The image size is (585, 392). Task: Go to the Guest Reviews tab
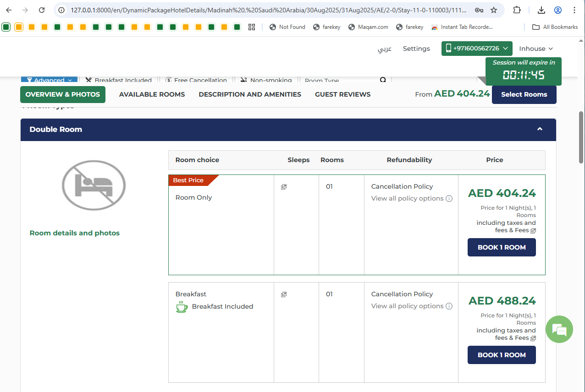(342, 94)
